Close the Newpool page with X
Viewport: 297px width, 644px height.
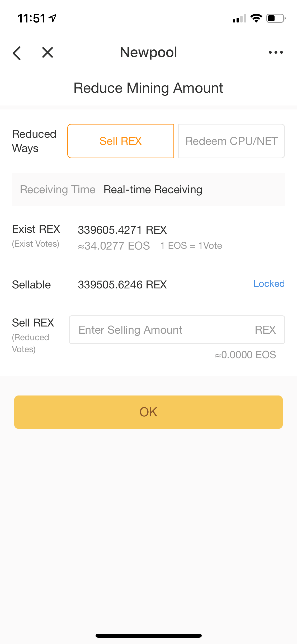click(48, 52)
